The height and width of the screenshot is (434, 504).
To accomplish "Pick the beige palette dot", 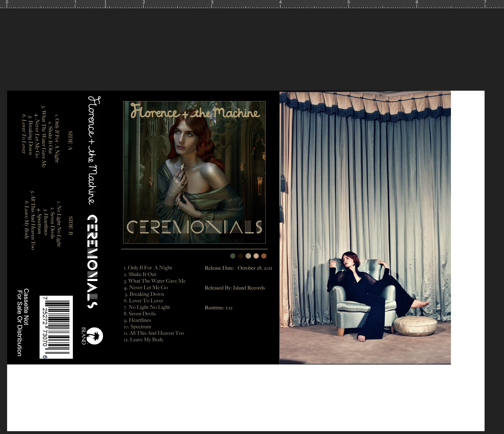I will click(x=248, y=256).
